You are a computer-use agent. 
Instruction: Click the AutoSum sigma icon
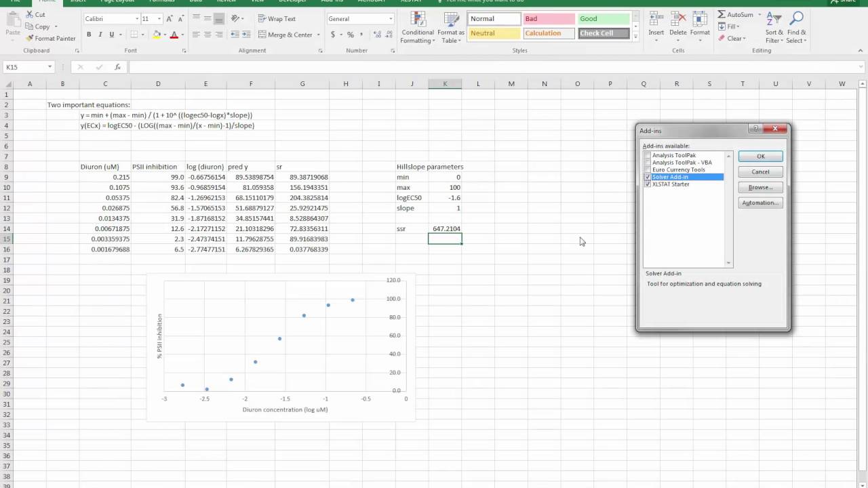722,14
